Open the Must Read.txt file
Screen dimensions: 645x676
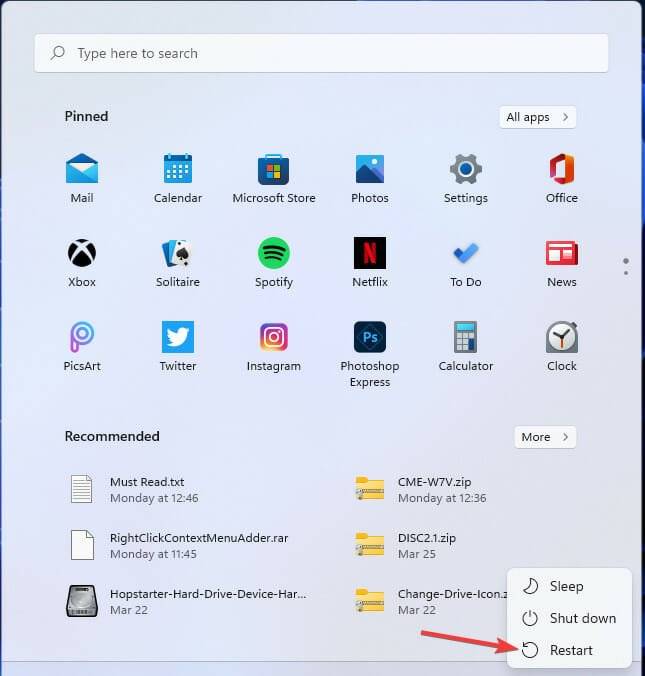tap(154, 489)
